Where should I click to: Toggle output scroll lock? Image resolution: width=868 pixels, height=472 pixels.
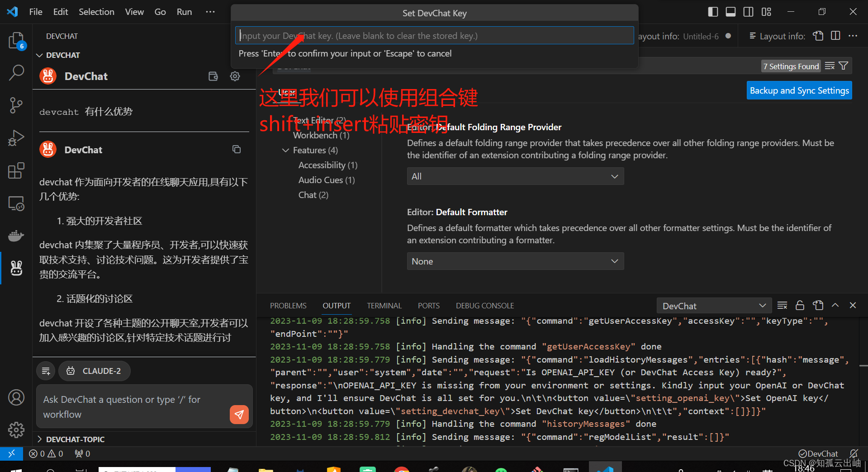coord(800,306)
